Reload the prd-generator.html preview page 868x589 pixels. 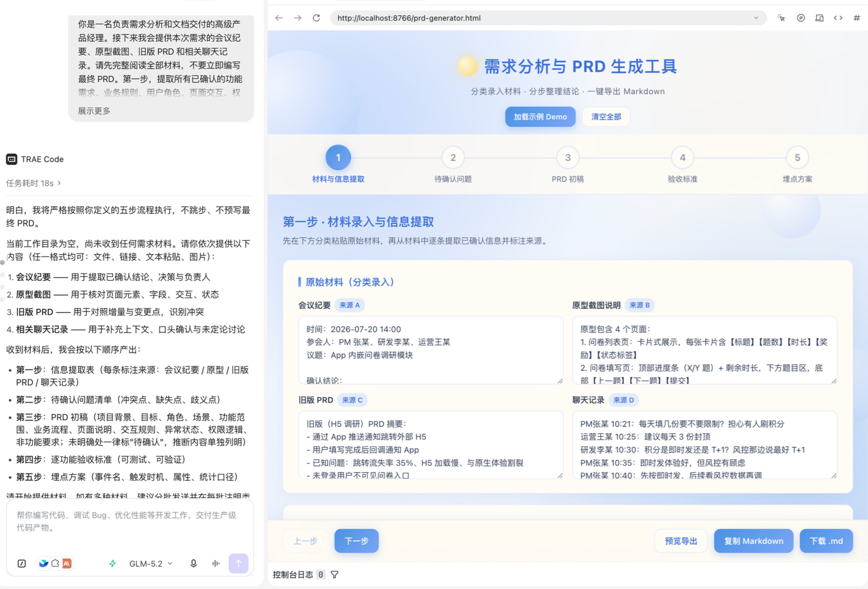tap(316, 18)
